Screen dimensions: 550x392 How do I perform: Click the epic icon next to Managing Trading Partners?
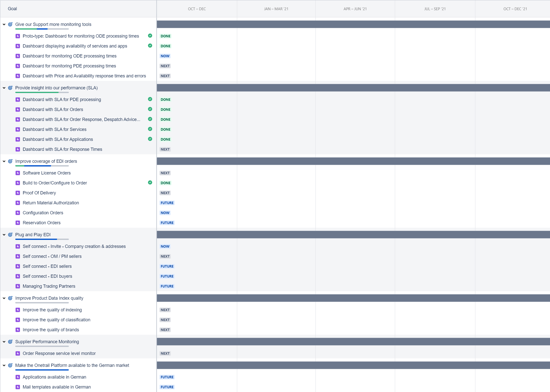tap(18, 286)
